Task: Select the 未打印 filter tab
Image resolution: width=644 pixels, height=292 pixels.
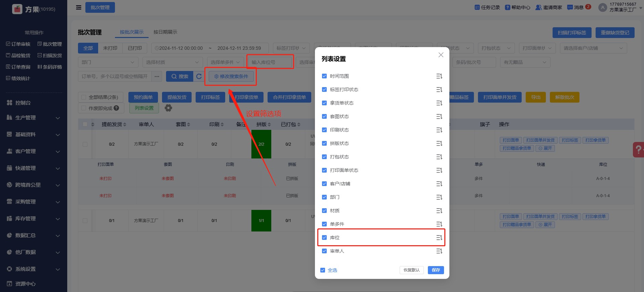Action: tap(110, 48)
